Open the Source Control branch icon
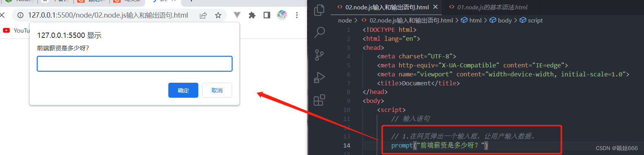Screen dimensions: 644x155 coord(319,55)
